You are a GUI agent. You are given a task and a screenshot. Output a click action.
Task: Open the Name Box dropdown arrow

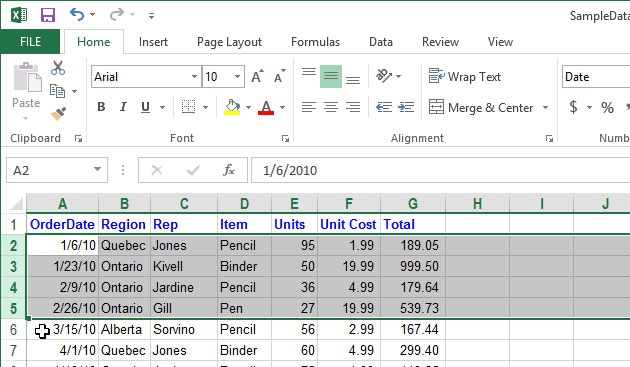[x=97, y=170]
